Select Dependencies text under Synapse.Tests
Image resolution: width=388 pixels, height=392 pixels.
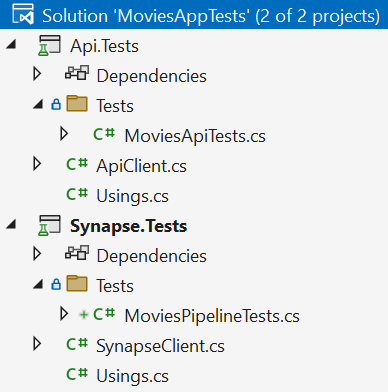(x=152, y=256)
